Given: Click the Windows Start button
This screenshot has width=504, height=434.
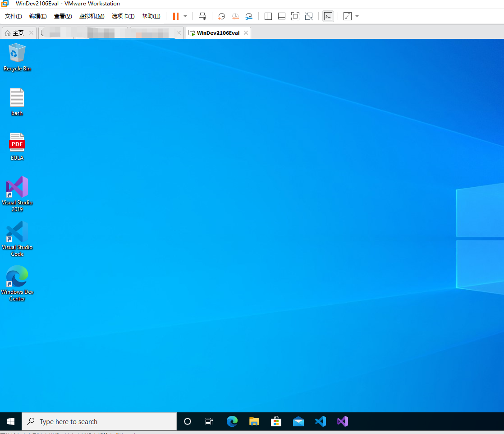Looking at the screenshot, I should coord(10,421).
